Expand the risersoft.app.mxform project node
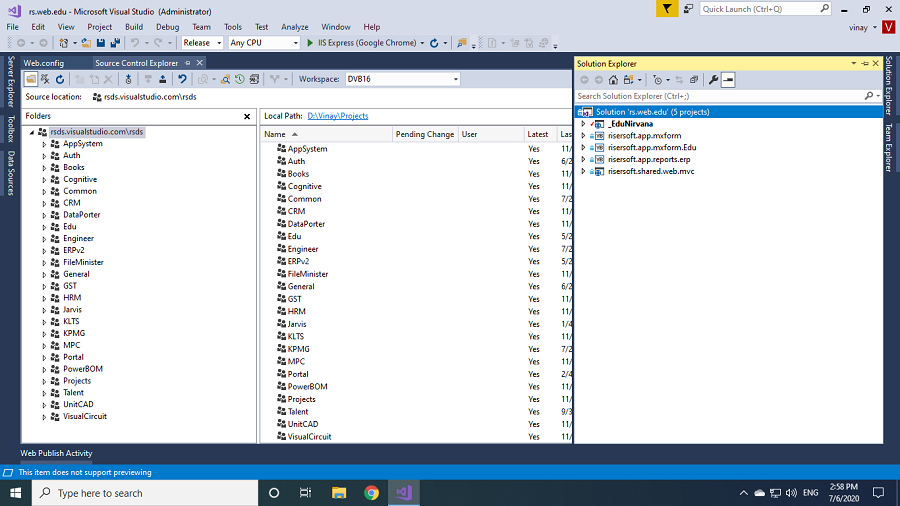 click(583, 136)
